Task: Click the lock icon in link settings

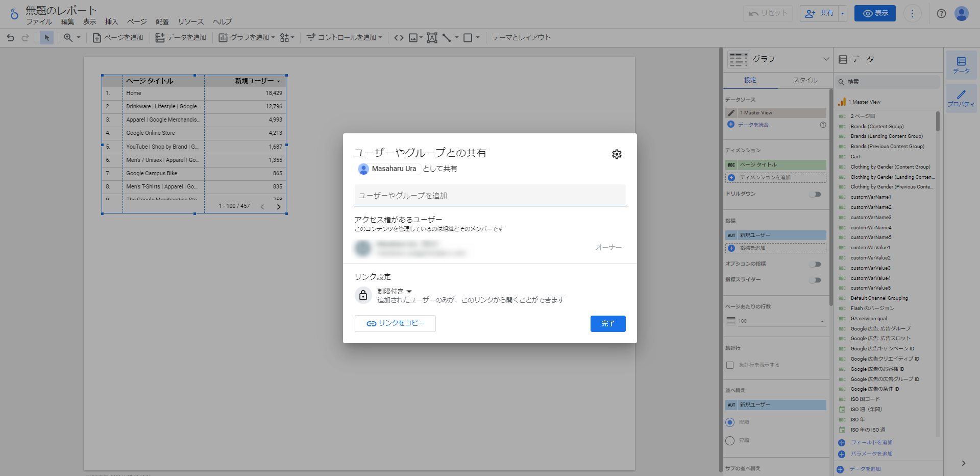Action: click(x=363, y=295)
